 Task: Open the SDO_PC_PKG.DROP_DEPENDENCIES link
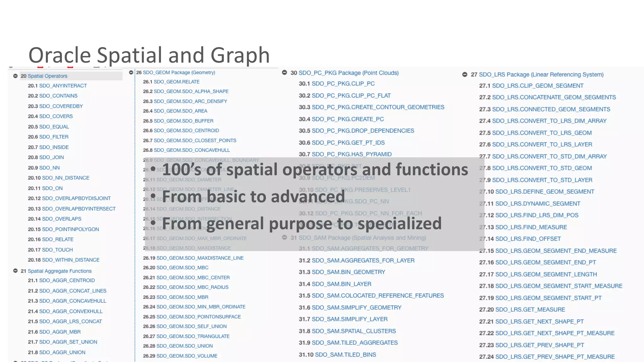pos(363,131)
